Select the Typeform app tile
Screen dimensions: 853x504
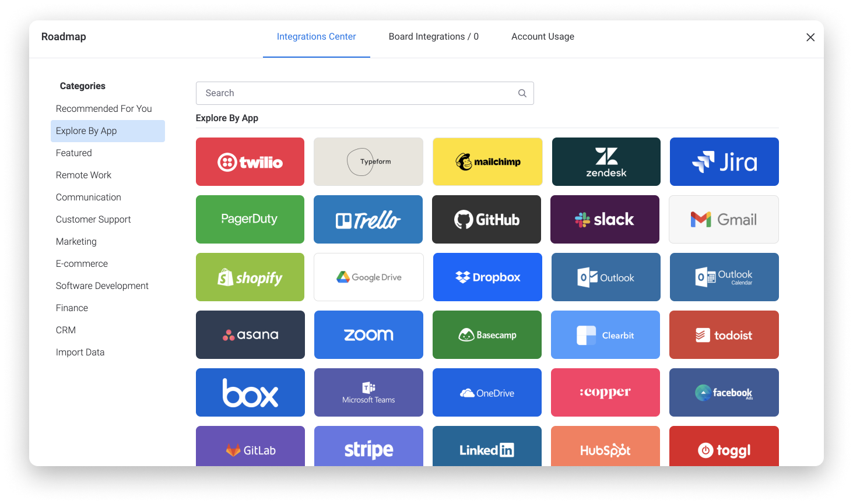pyautogui.click(x=368, y=161)
